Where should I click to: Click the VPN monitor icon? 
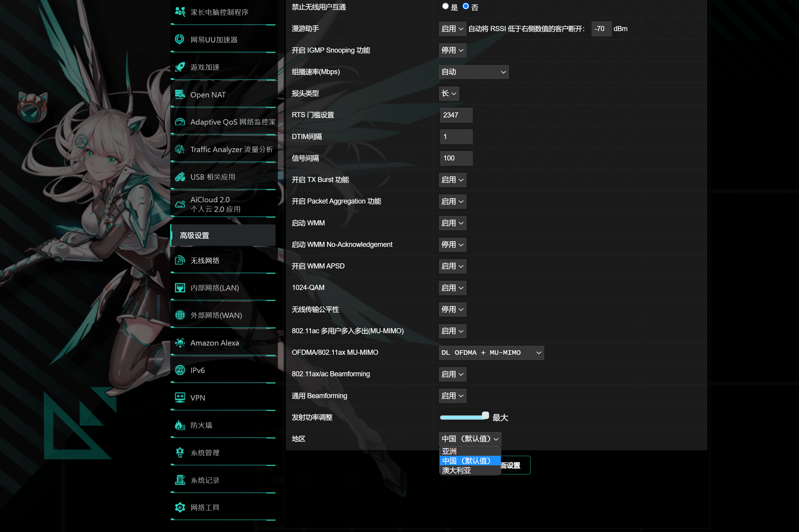[180, 398]
